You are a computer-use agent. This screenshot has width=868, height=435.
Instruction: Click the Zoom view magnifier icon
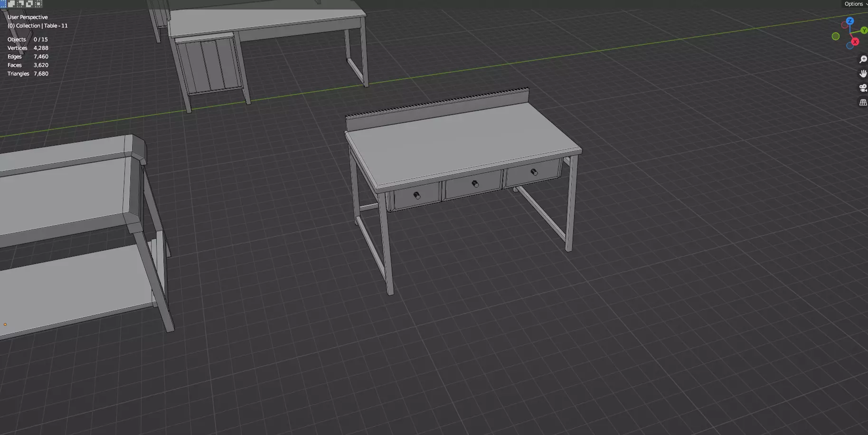[863, 59]
